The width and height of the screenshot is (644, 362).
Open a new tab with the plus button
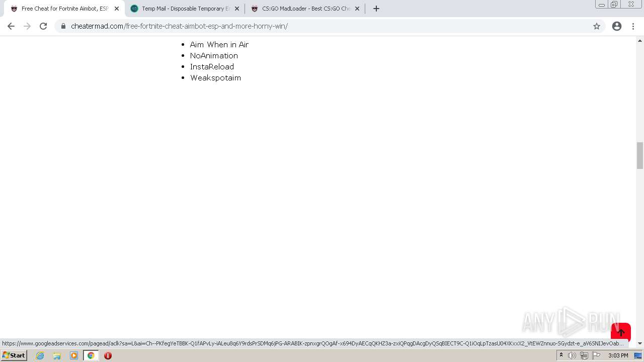pyautogui.click(x=376, y=9)
